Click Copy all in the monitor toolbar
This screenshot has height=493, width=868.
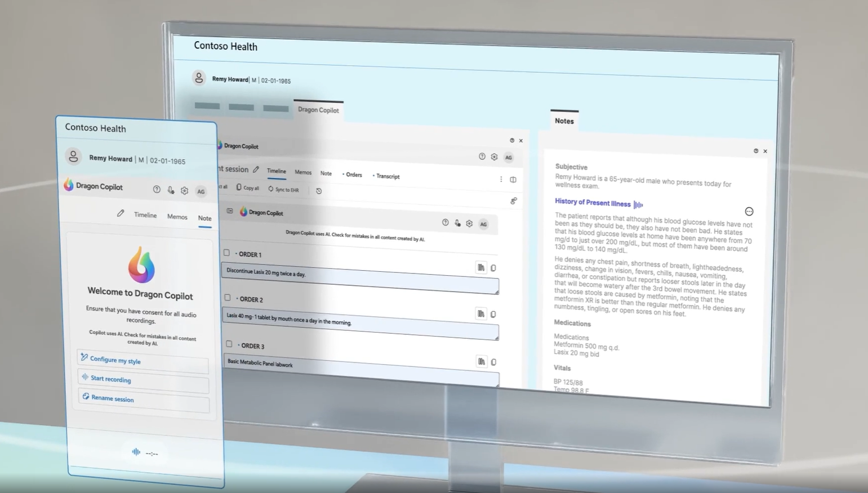tap(248, 187)
